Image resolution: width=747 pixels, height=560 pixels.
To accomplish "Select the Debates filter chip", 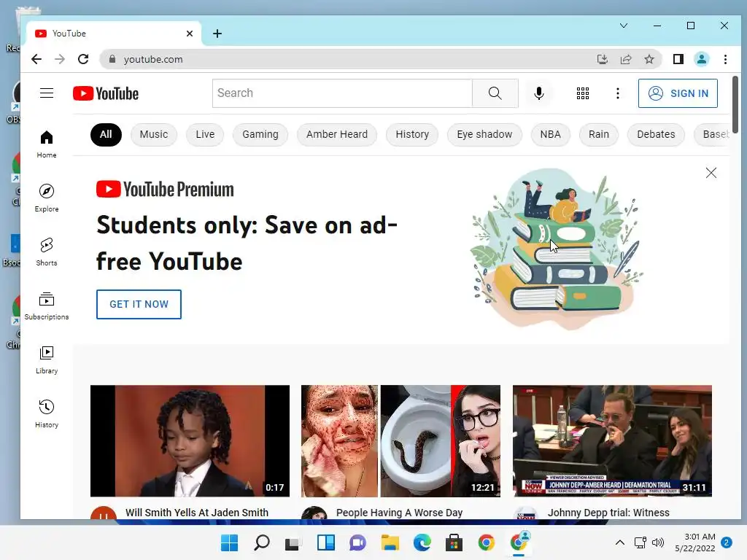I will point(656,135).
